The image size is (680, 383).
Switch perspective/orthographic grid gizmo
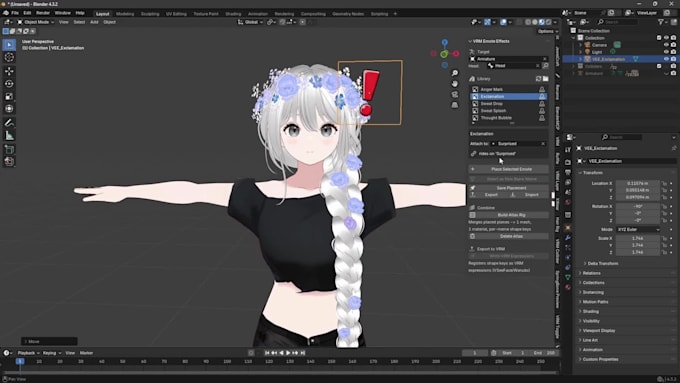tap(454, 105)
